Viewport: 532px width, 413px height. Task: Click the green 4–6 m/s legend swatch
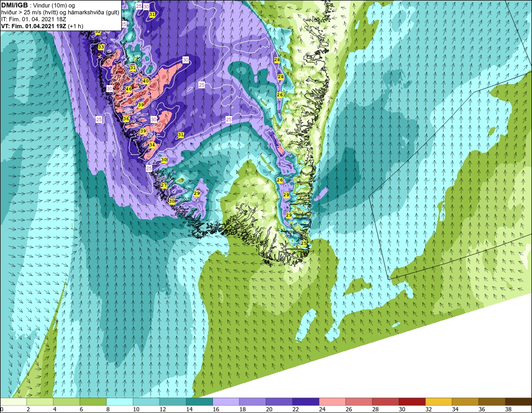[x=66, y=402]
